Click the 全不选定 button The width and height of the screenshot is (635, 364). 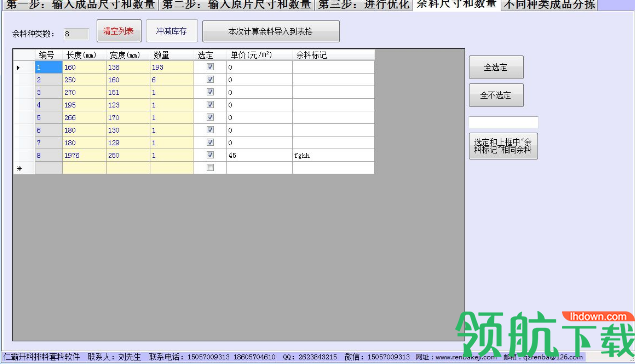[x=496, y=95]
